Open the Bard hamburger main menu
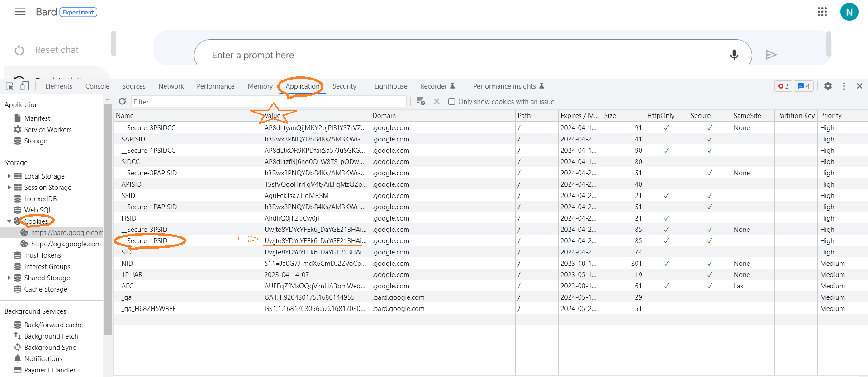This screenshot has height=377, width=868. point(20,12)
